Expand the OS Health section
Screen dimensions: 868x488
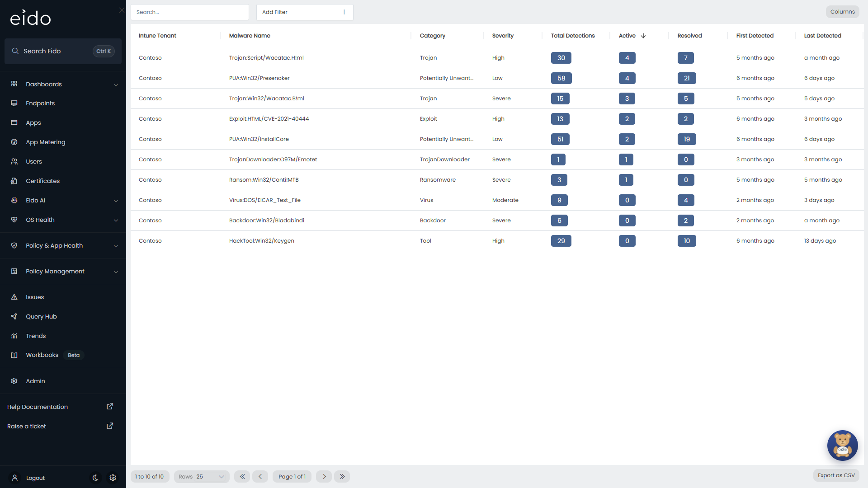pyautogui.click(x=63, y=220)
